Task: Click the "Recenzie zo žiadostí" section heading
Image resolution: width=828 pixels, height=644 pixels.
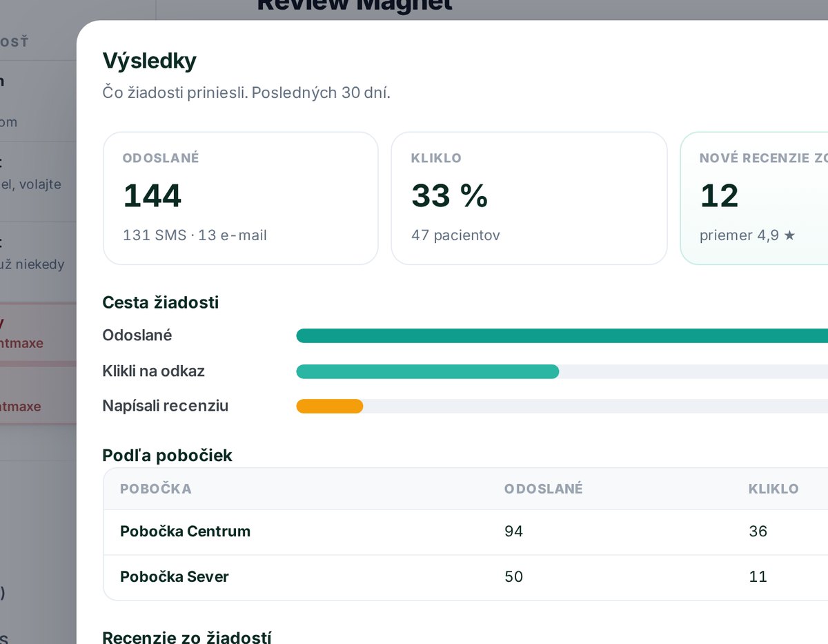Action: pos(186,637)
